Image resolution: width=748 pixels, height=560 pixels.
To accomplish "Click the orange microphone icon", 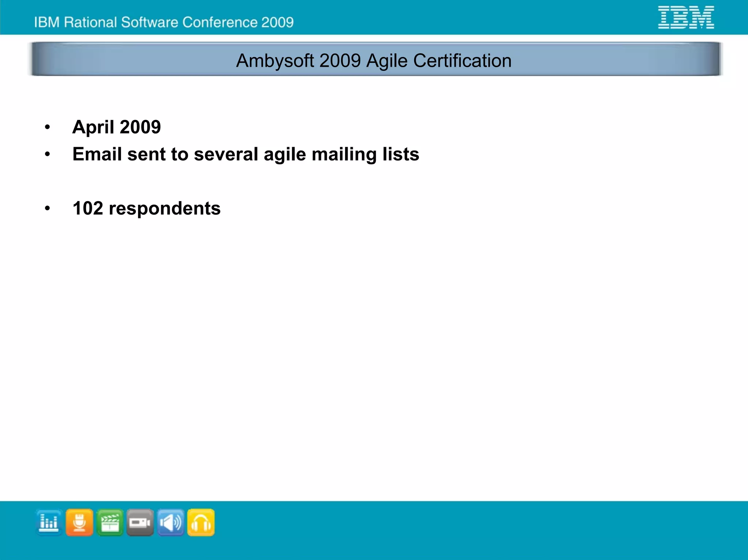I will (x=80, y=522).
